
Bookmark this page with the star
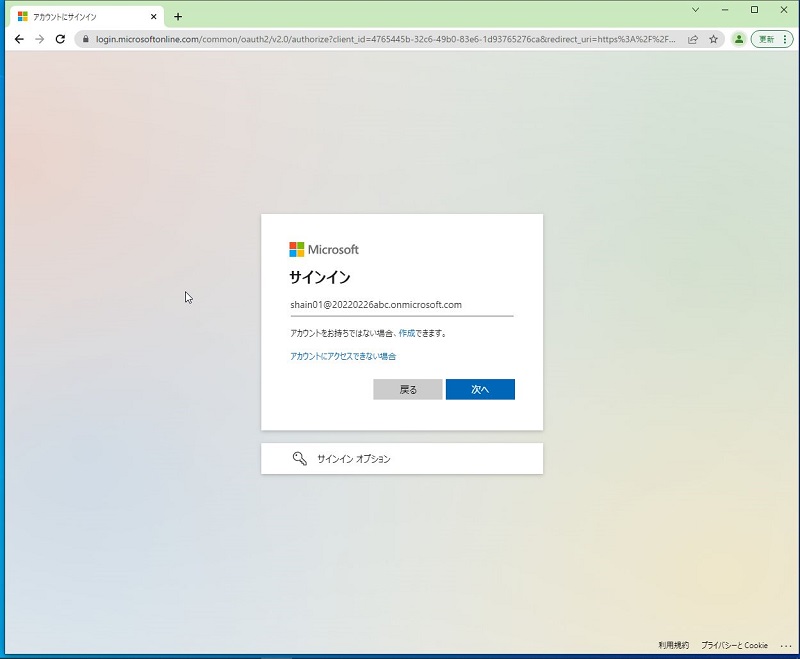point(713,39)
